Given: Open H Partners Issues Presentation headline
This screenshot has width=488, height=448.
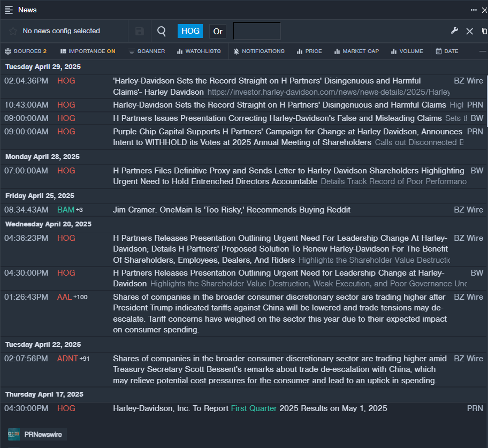Looking at the screenshot, I should pos(277,118).
